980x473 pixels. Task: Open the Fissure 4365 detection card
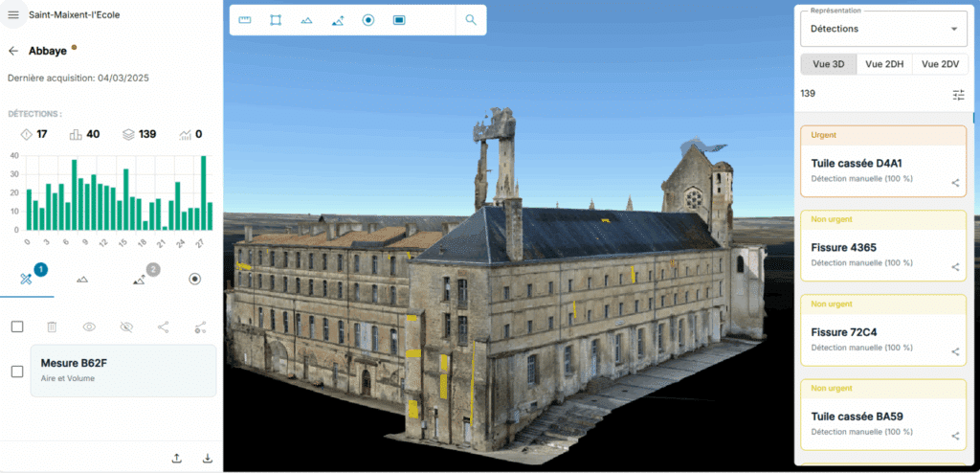click(x=883, y=246)
